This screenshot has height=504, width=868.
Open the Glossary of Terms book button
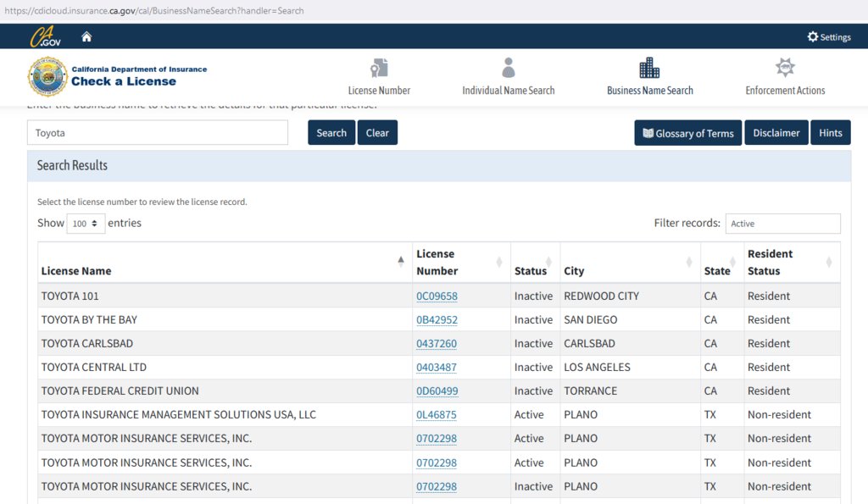click(687, 133)
